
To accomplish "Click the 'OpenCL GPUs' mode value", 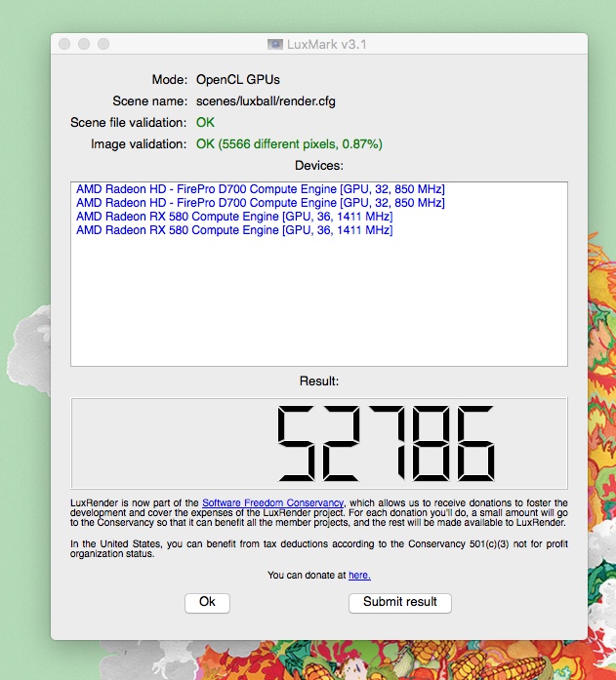I will [238, 80].
